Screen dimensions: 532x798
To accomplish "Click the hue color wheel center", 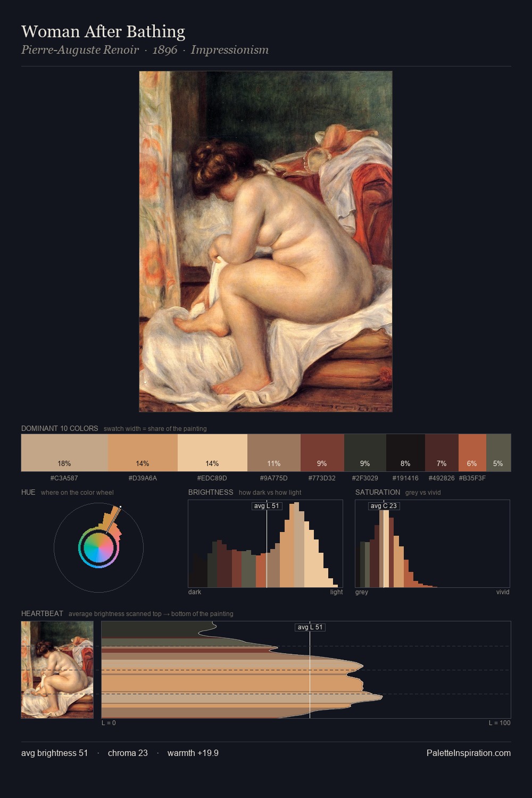I will pos(98,547).
